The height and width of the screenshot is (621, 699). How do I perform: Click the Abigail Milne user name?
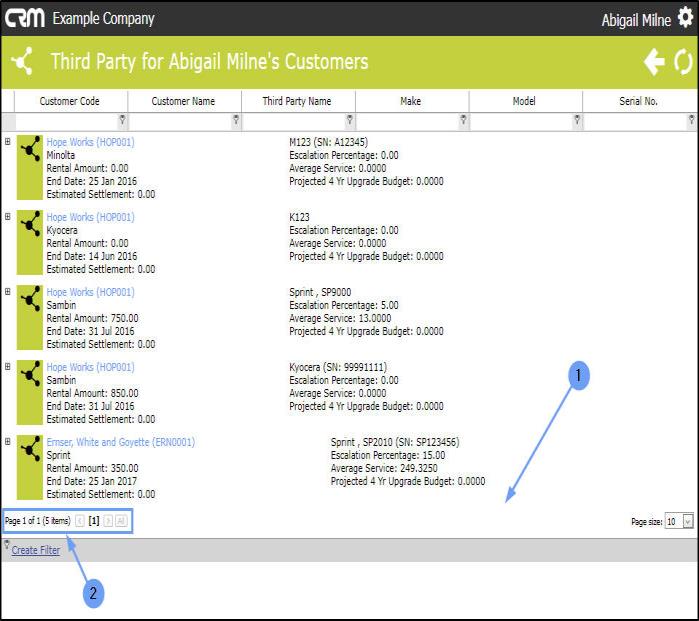point(636,20)
